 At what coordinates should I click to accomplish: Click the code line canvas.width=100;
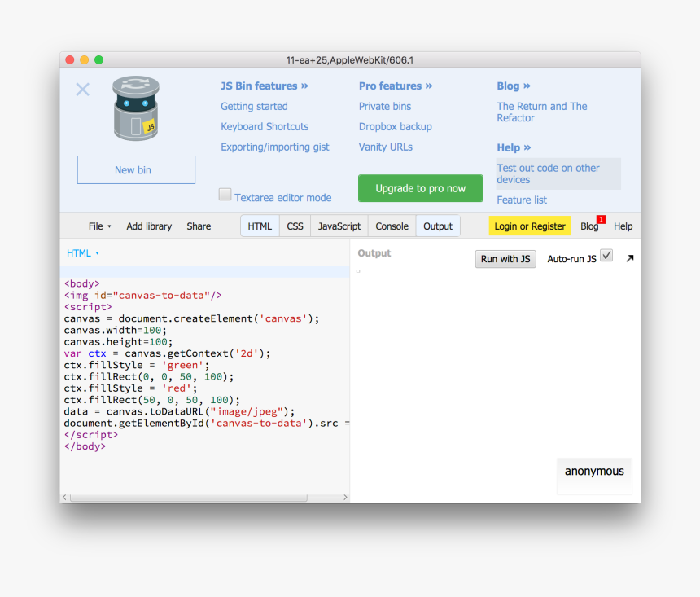pyautogui.click(x=116, y=330)
